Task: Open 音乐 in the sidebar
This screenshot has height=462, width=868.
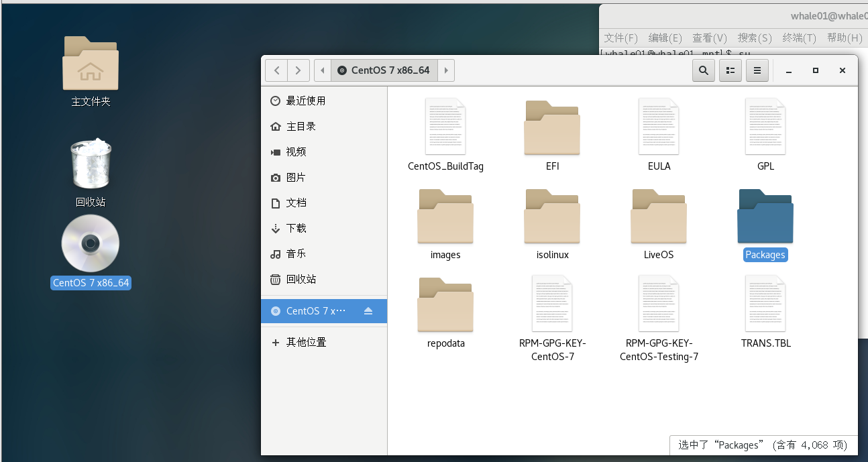Action: [324, 253]
